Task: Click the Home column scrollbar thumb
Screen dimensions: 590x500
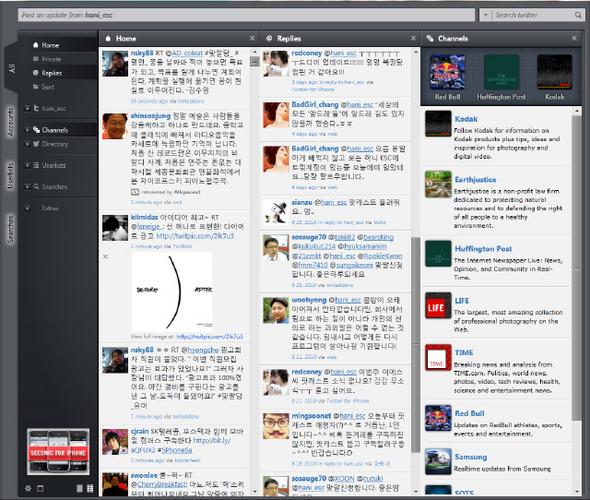Action: pos(255,61)
